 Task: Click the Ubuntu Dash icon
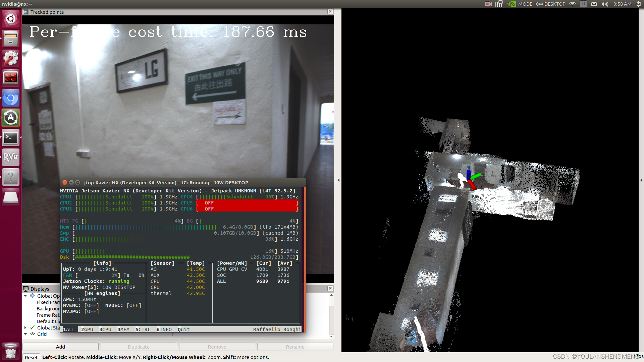(x=10, y=19)
